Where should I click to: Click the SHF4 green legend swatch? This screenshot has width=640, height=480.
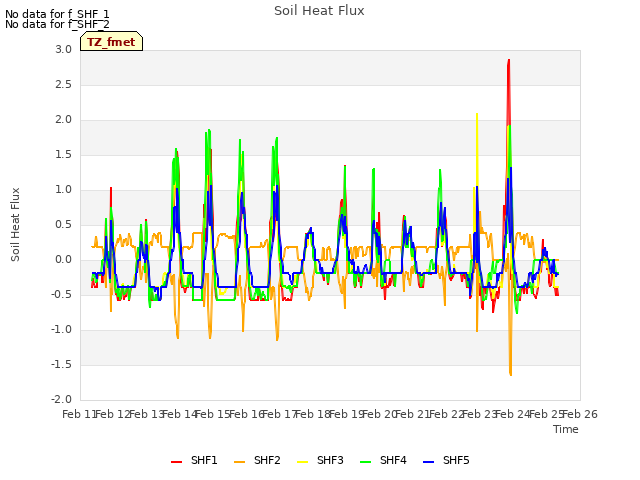click(366, 462)
